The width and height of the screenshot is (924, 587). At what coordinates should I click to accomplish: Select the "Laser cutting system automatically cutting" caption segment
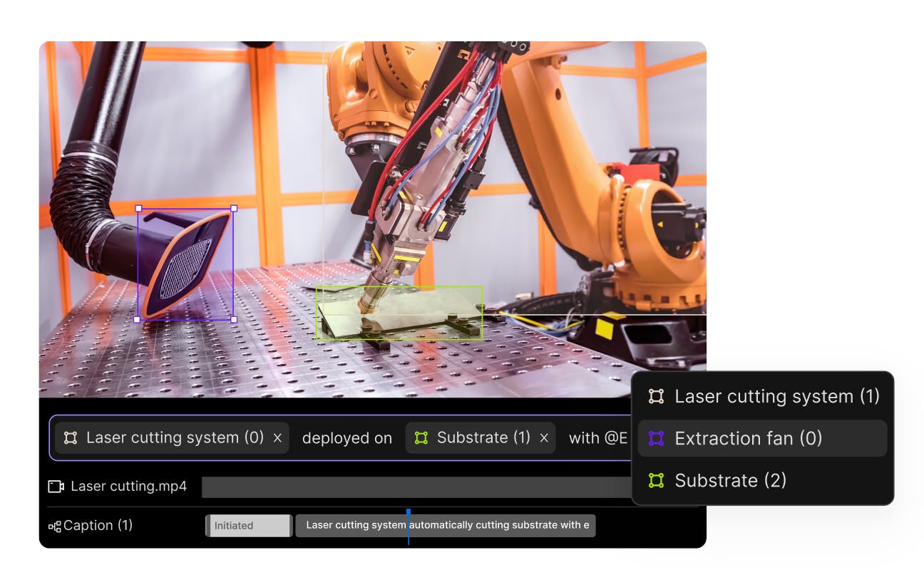(446, 526)
